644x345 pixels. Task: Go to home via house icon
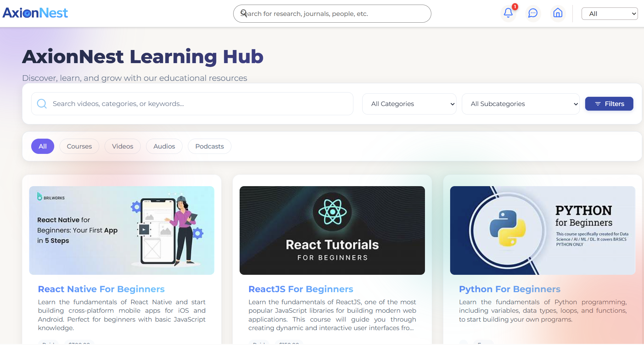pos(558,13)
